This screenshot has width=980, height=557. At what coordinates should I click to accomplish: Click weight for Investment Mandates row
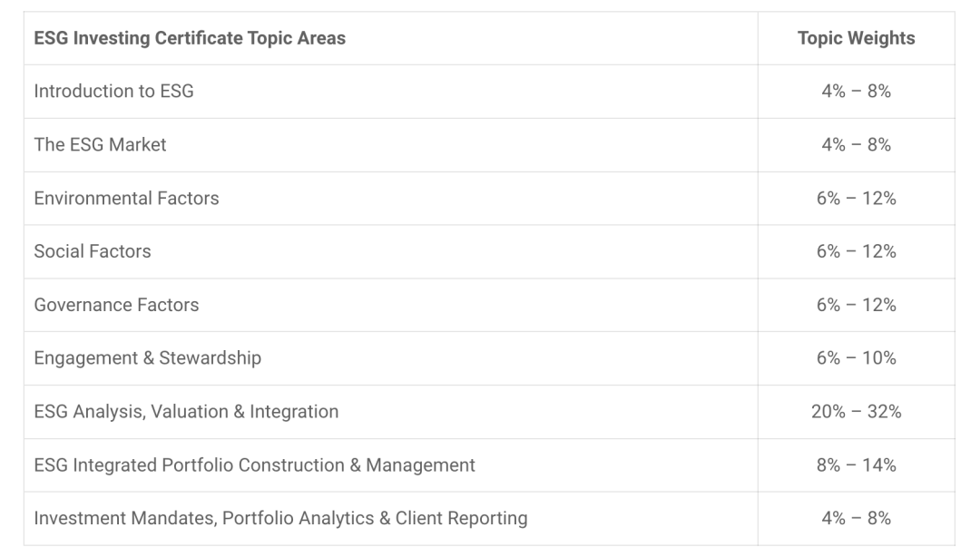[856, 518]
